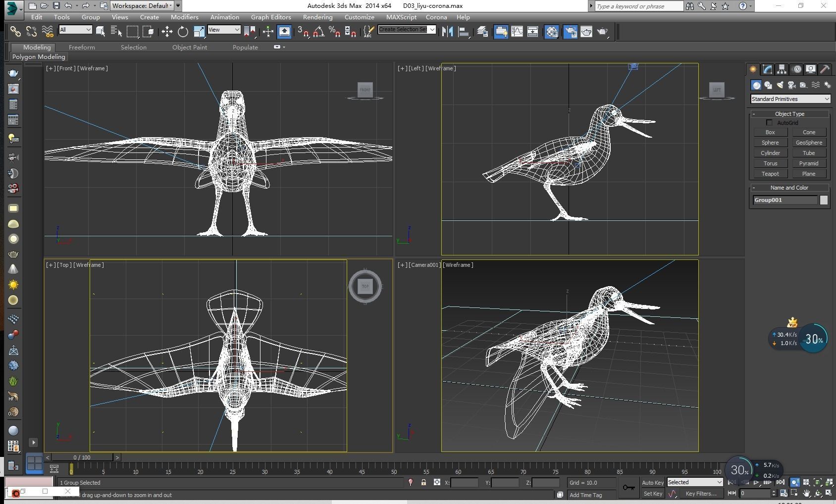Enable the AutoGrid checkbox
Image resolution: width=836 pixels, height=504 pixels.
pos(770,122)
